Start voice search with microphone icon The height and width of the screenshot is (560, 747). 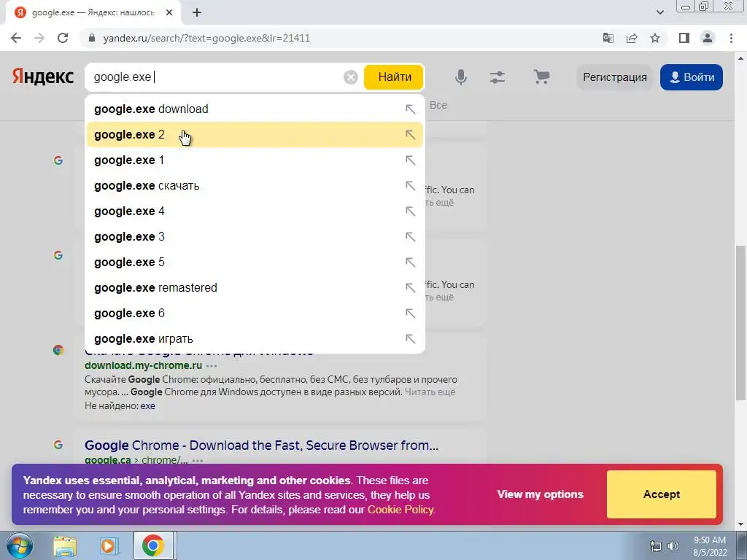(461, 77)
